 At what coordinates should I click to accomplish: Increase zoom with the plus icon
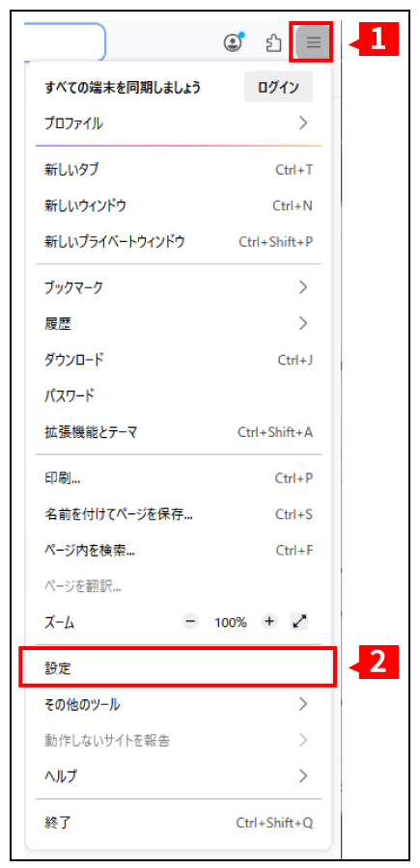pyautogui.click(x=269, y=622)
